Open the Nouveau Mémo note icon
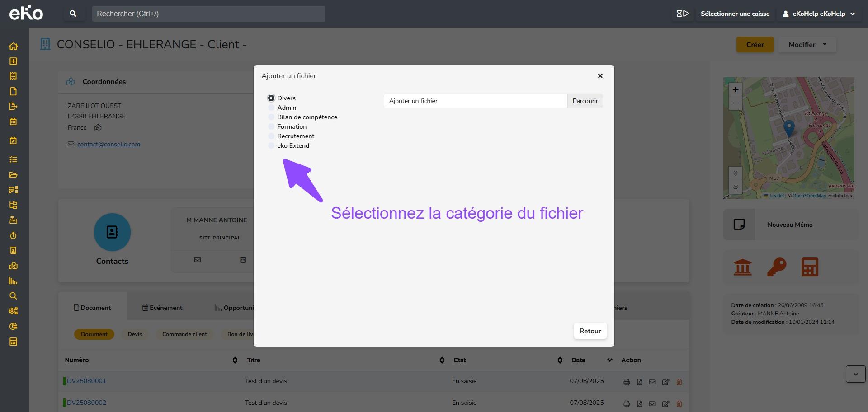Viewport: 868px width, 412px height. tap(739, 225)
